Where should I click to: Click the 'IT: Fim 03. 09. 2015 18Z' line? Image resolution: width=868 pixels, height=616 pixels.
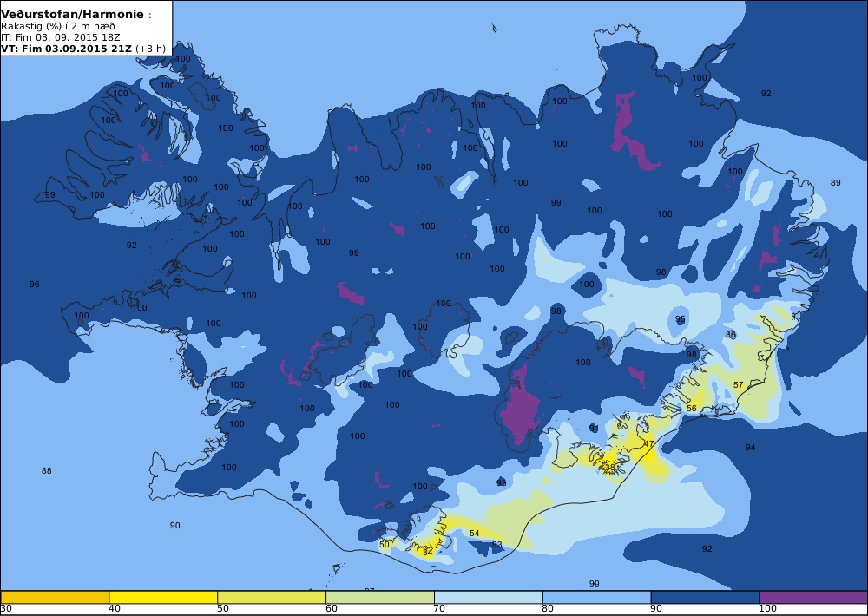pos(61,37)
